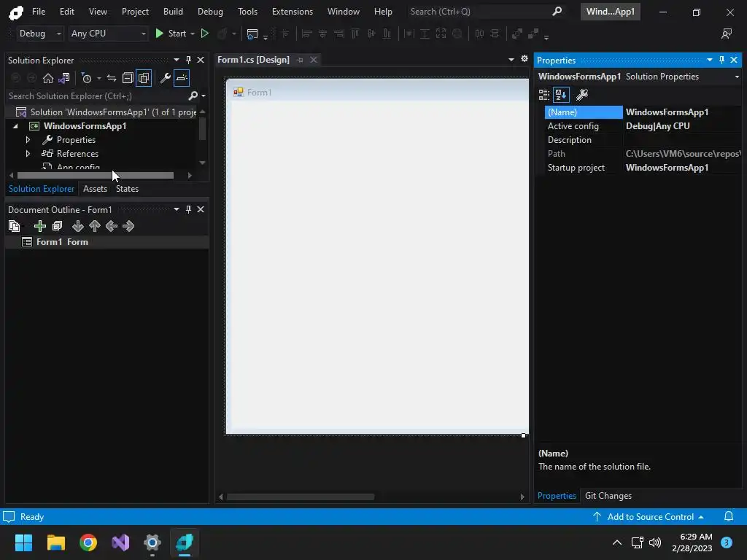Open the File menu
The height and width of the screenshot is (560, 747).
pos(39,12)
